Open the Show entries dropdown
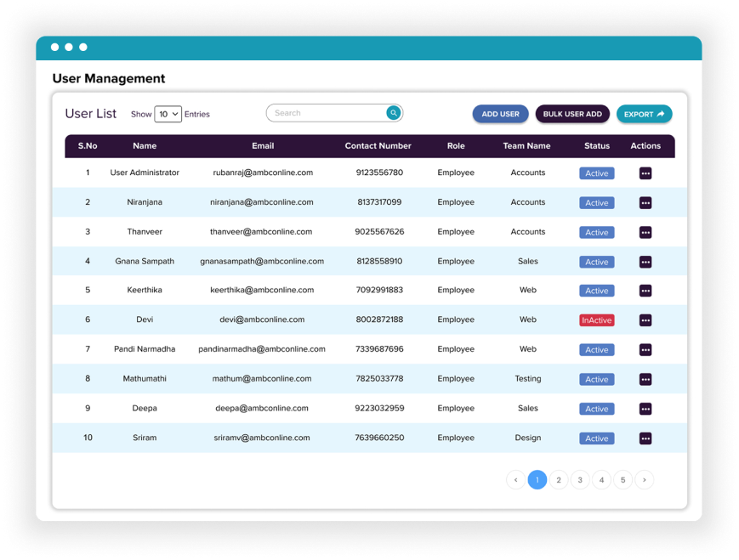Image resolution: width=739 pixels, height=560 pixels. (168, 113)
